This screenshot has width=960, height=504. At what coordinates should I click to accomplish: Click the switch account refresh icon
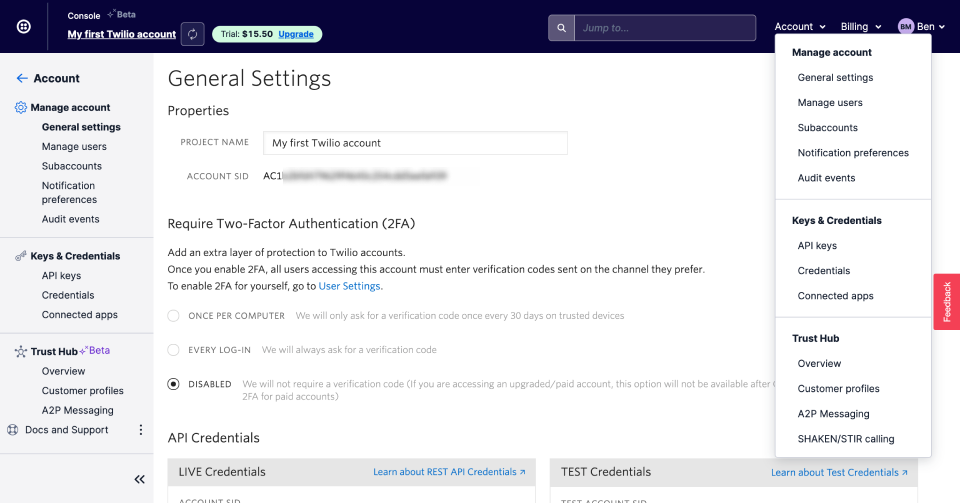(192, 34)
